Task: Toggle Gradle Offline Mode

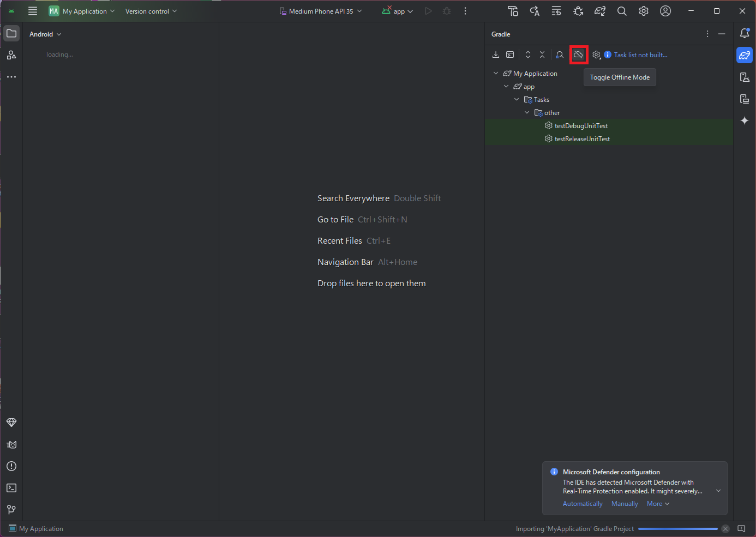Action: (x=578, y=55)
